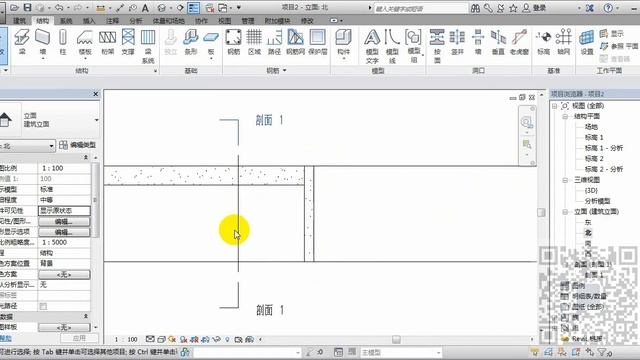Viewport: 640px width, 360px height.
Task: Toggle Show (显示) work plane
Action: (611, 34)
